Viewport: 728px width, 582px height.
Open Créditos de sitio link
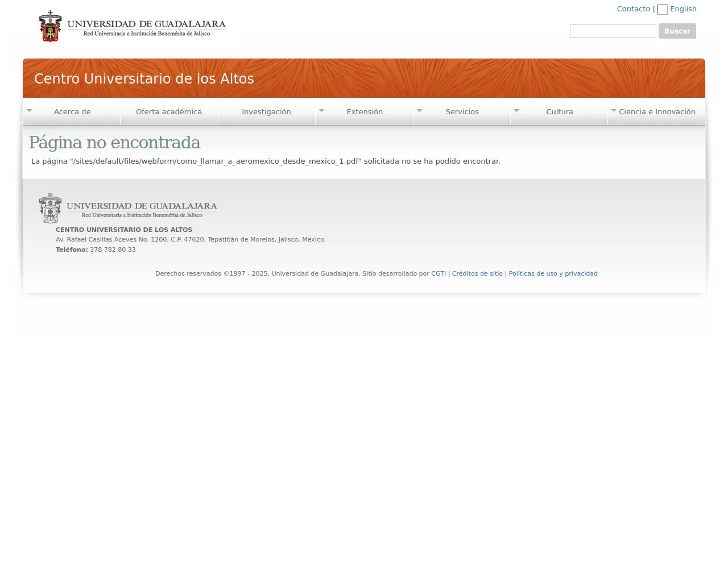477,273
